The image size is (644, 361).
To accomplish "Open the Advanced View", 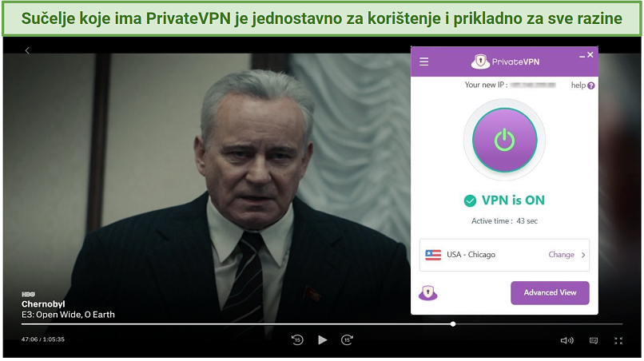I will point(550,293).
